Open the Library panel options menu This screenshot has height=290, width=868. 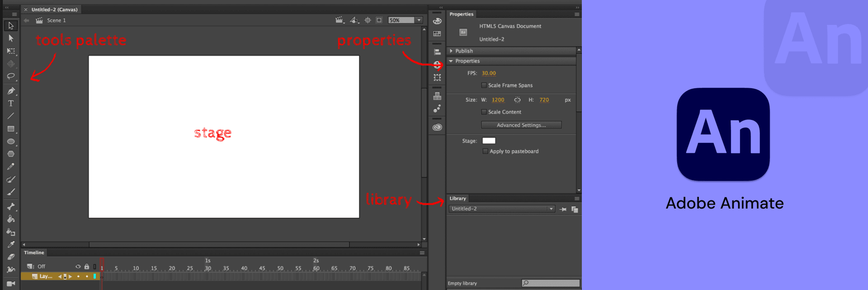click(577, 199)
